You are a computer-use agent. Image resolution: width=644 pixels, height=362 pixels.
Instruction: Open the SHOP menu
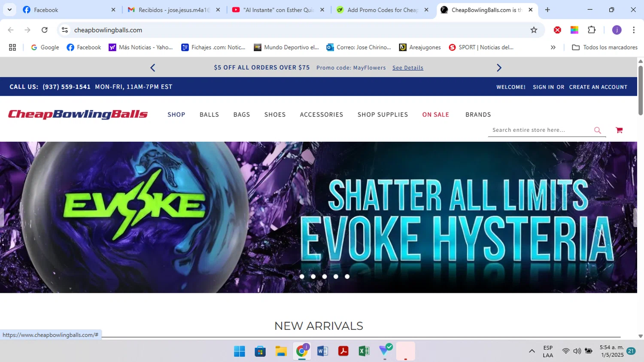pos(176,115)
